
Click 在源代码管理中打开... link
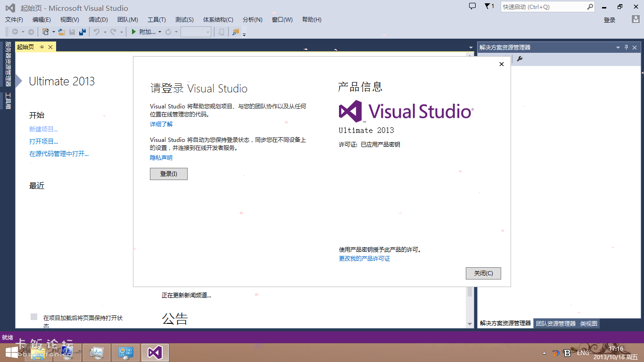[x=59, y=154]
